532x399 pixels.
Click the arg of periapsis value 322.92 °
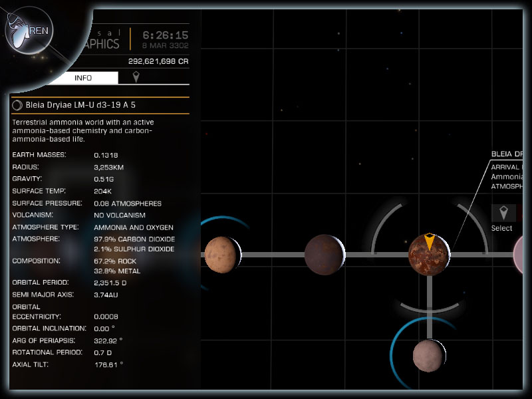coord(108,340)
